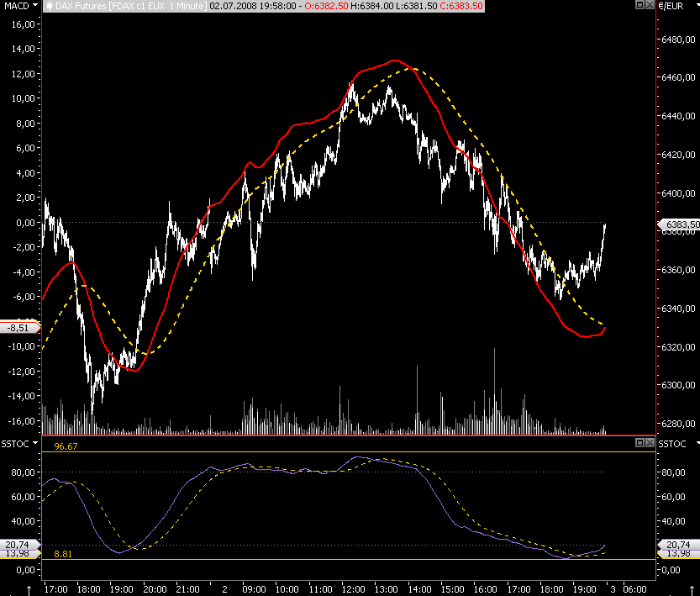This screenshot has height=596, width=700.
Task: Click the MACD axis label
Action: pyautogui.click(x=17, y=6)
